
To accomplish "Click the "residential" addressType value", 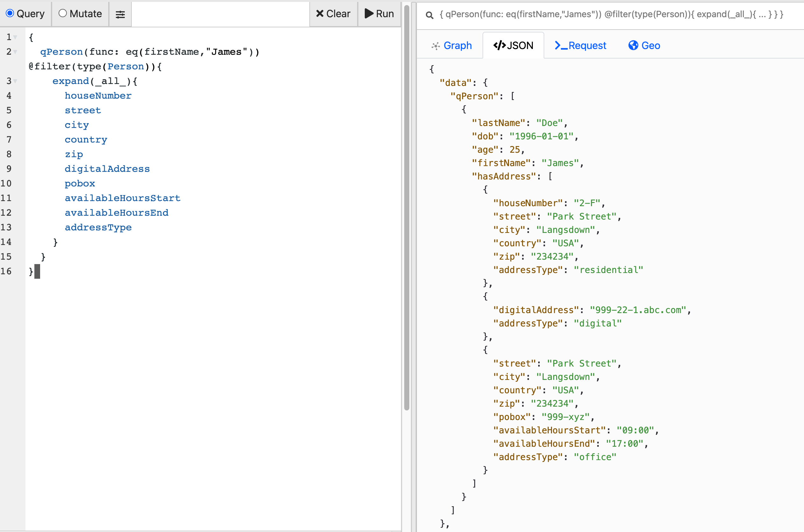I will [x=609, y=270].
